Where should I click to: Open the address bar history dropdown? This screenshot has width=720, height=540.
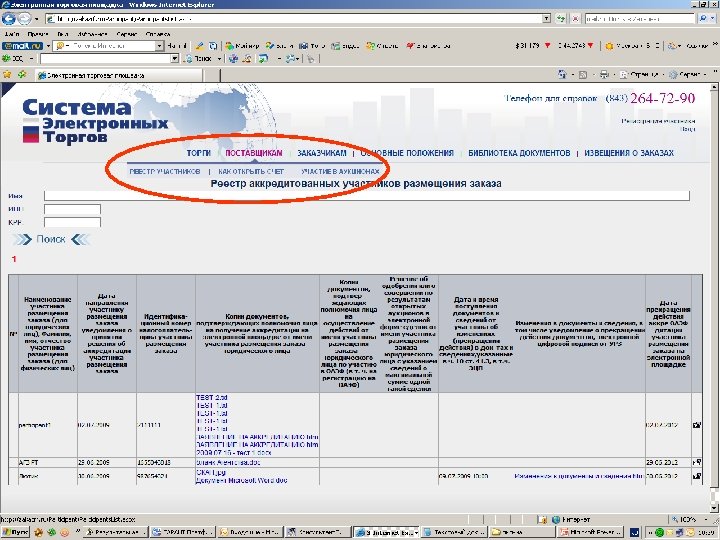pos(546,19)
